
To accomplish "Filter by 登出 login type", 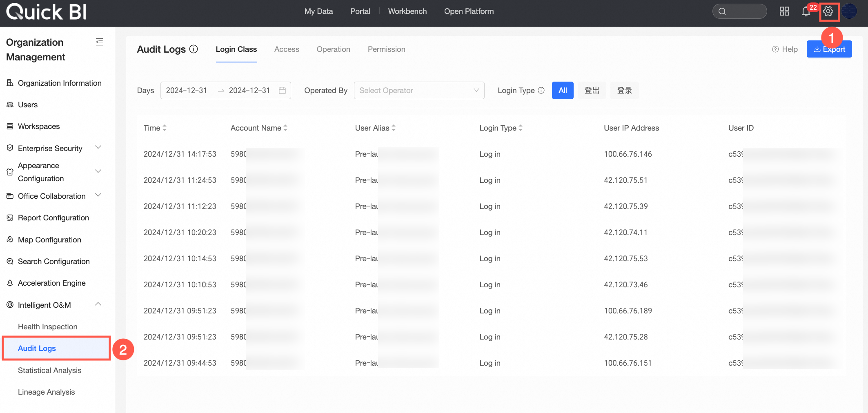I will (x=592, y=90).
